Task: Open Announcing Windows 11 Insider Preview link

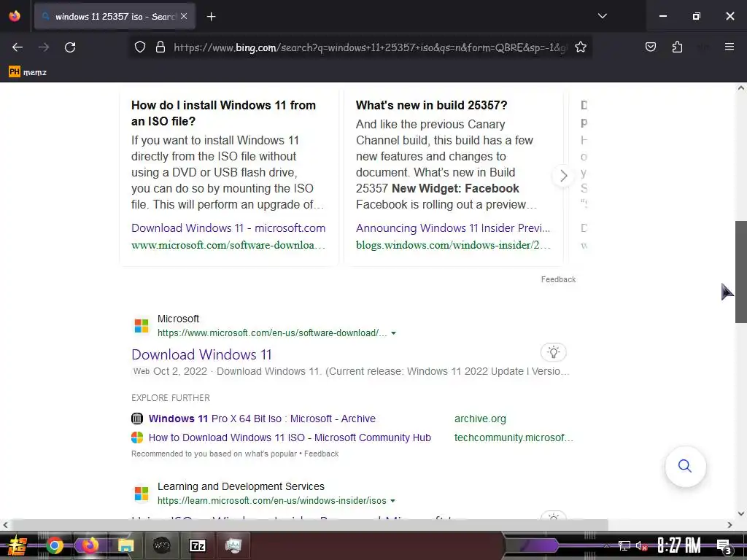Action: point(452,228)
